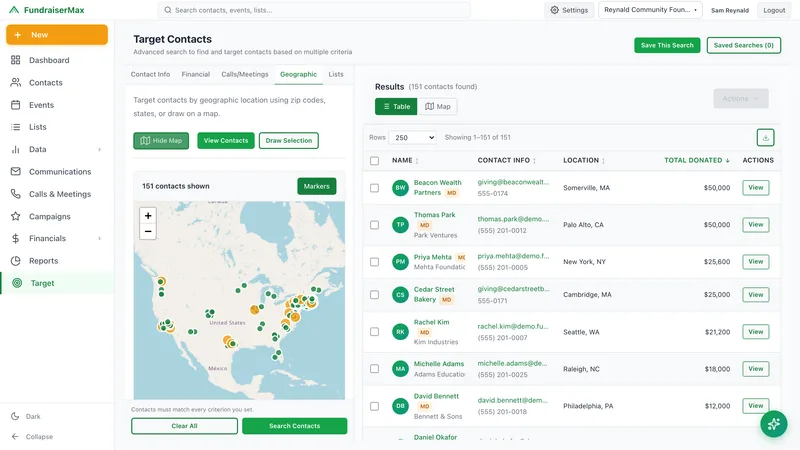The image size is (800, 450).
Task: Check the Rachel Kim row checkbox
Action: coord(374,332)
